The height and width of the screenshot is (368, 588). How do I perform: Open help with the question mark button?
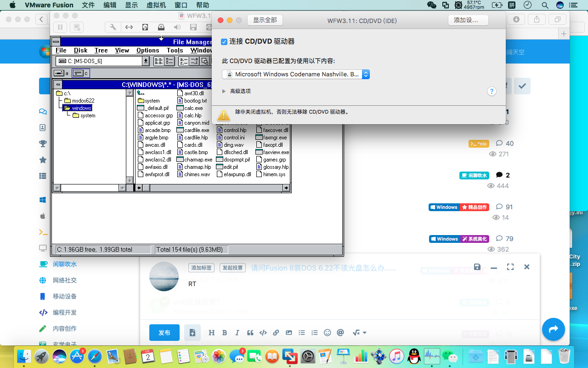pyautogui.click(x=492, y=91)
